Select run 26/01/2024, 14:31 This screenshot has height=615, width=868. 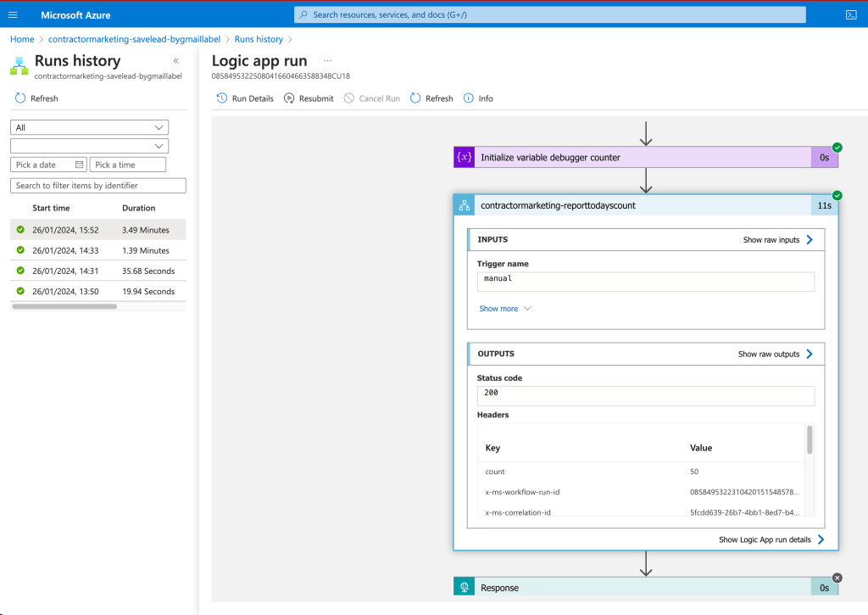(x=98, y=271)
